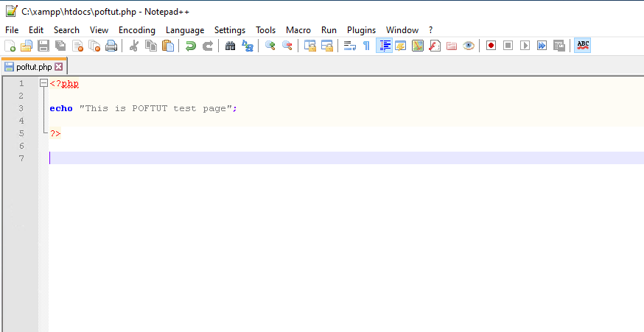Toggle show all characters pilcrow icon

point(366,46)
